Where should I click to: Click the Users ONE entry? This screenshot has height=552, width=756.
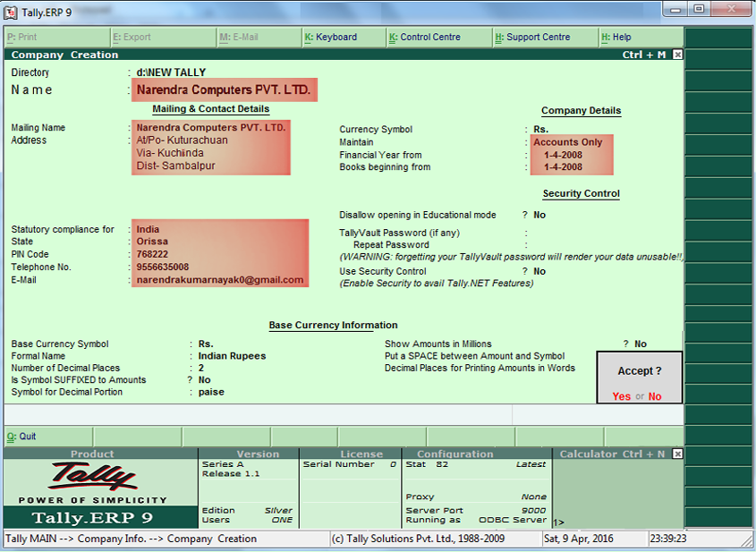click(x=247, y=520)
